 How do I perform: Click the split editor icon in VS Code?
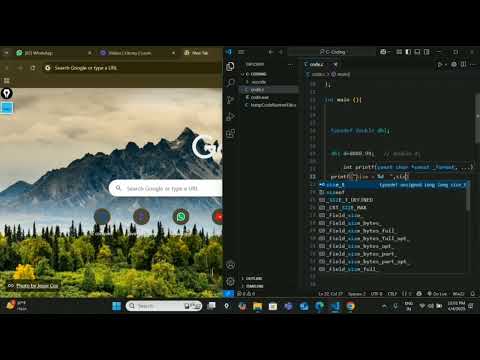pos(463,64)
